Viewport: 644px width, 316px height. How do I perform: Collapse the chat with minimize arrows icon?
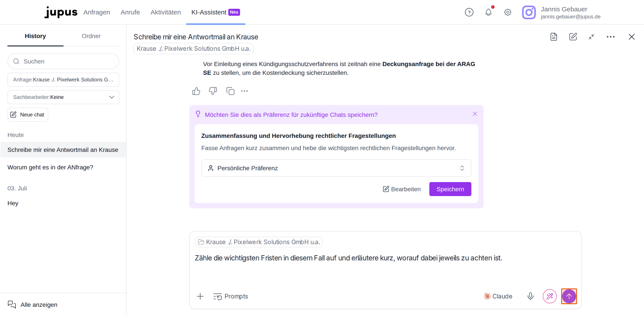coord(591,37)
